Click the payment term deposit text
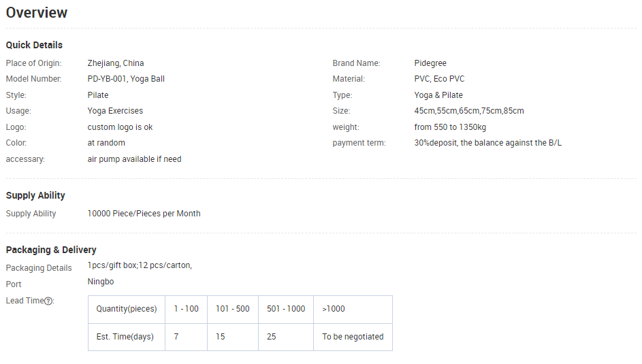Image resolution: width=642 pixels, height=364 pixels. pos(487,143)
